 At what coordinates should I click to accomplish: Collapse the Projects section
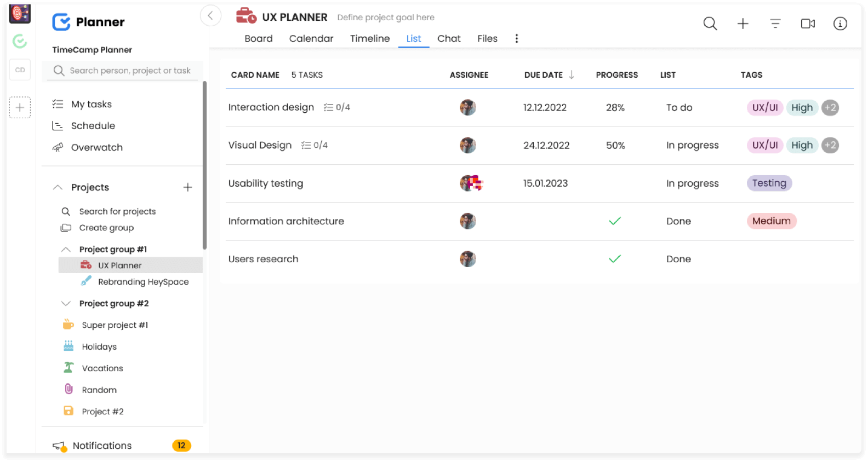pos(58,187)
